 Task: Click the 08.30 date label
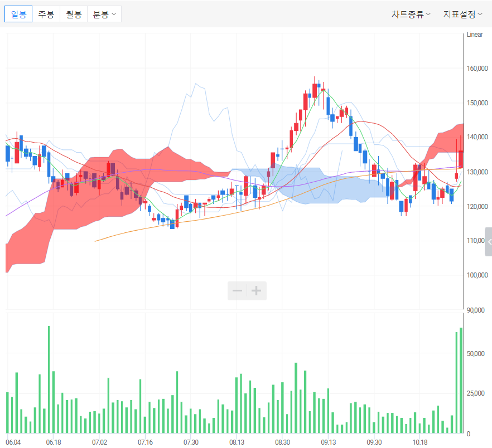(x=282, y=442)
